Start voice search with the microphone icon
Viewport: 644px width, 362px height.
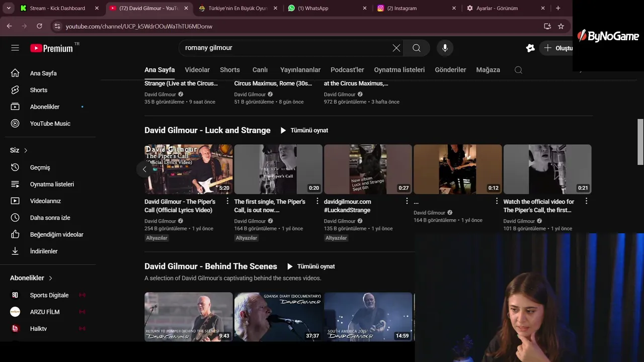[445, 48]
